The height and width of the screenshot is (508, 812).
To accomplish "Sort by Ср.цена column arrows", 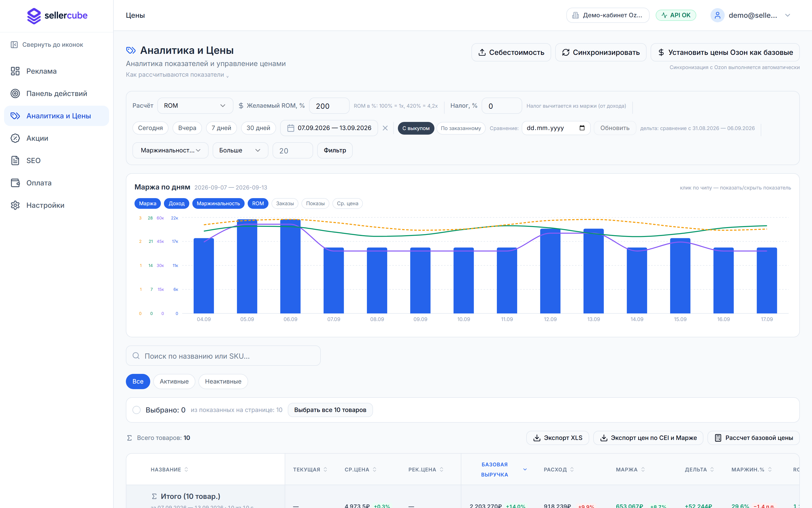I will click(375, 469).
